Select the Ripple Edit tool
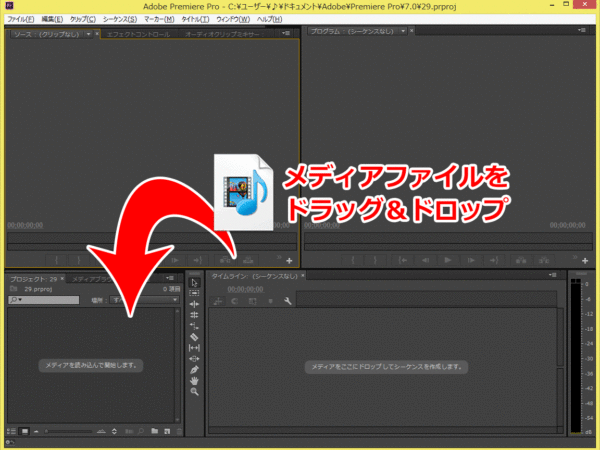This screenshot has width=600, height=450. coord(194,304)
